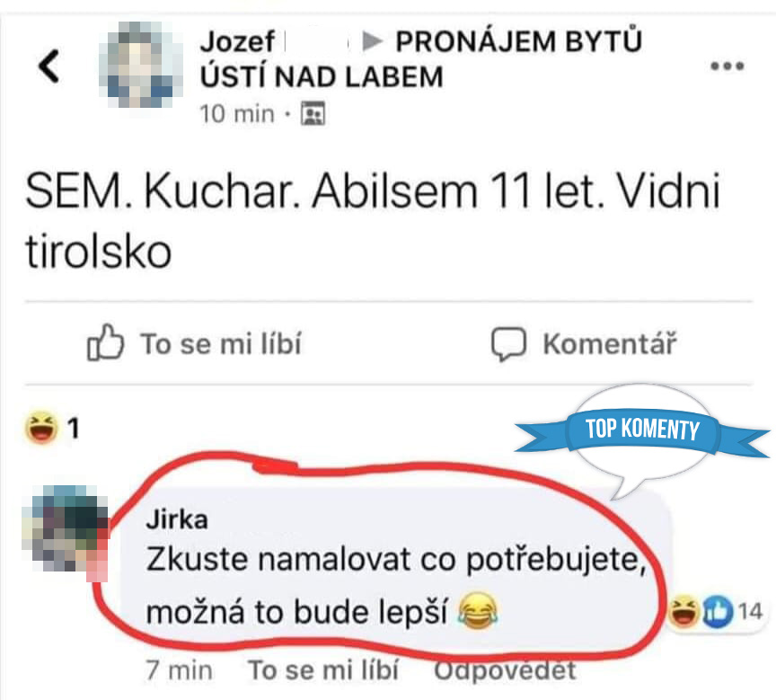Image resolution: width=776 pixels, height=700 pixels.
Task: Click the "To se mi líbí" post button
Action: click(x=194, y=343)
